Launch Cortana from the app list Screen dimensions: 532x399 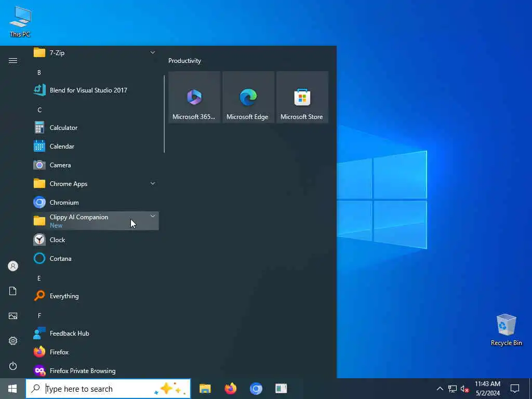tap(95, 259)
